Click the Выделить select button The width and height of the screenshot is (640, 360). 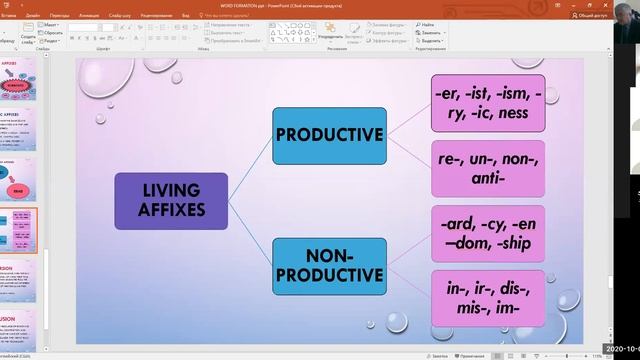430,41
